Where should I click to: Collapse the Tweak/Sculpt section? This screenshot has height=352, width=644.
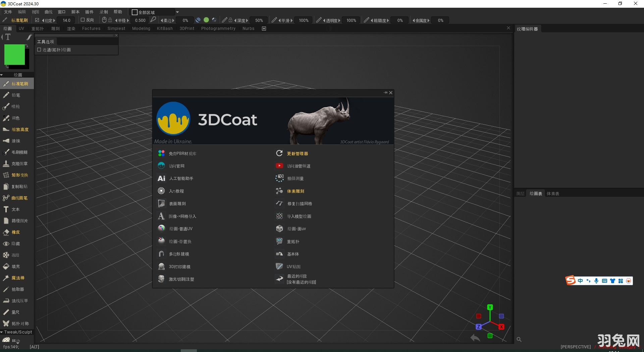click(3, 332)
